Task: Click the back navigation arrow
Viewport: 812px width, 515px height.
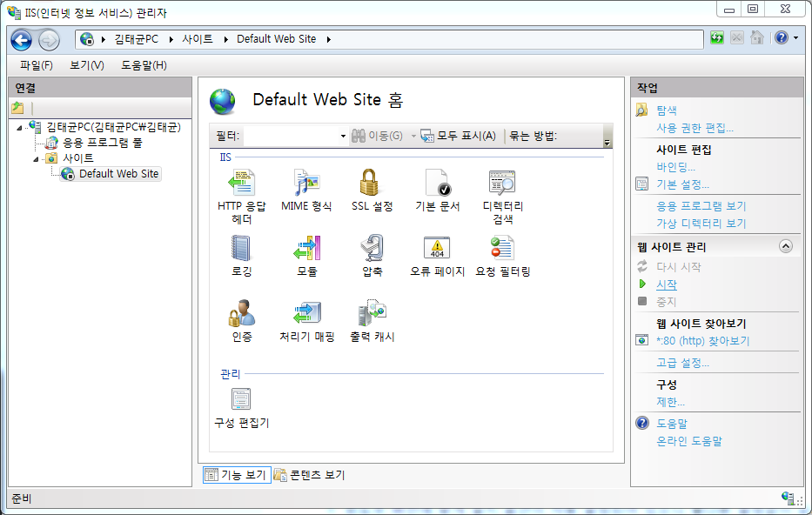Action: click(x=22, y=40)
